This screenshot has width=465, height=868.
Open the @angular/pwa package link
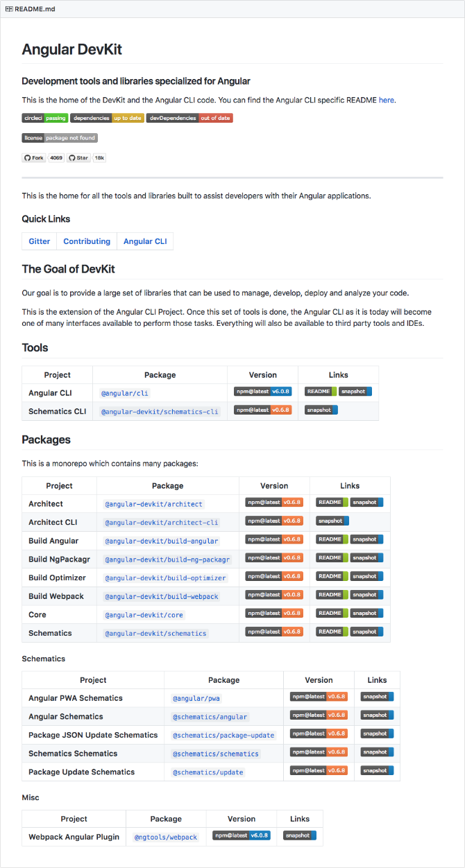tap(196, 698)
